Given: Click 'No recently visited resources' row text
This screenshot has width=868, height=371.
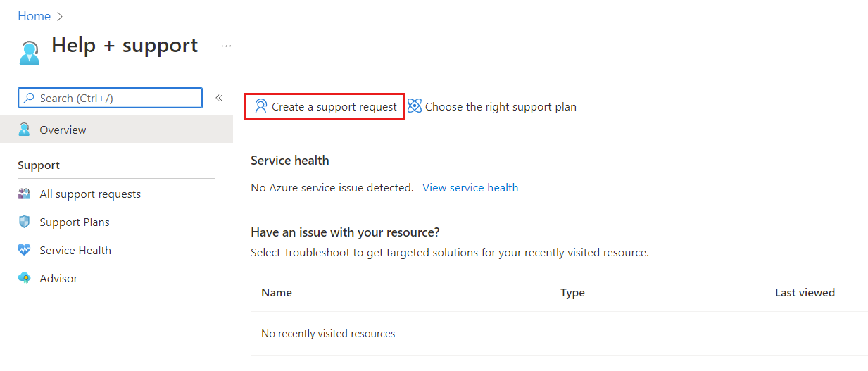Looking at the screenshot, I should (328, 334).
